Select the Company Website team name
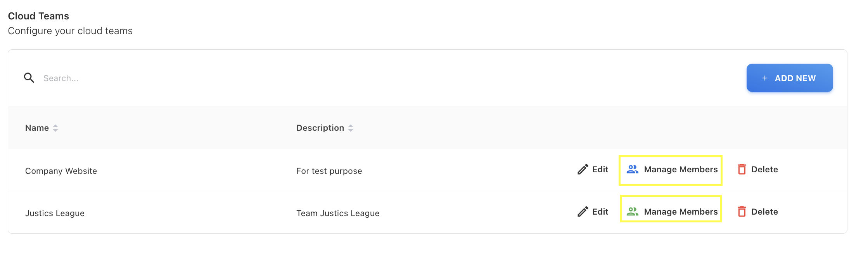868x267 pixels. (x=61, y=171)
